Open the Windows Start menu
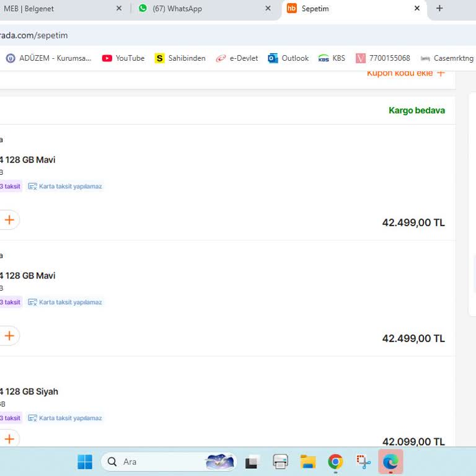 pyautogui.click(x=85, y=462)
